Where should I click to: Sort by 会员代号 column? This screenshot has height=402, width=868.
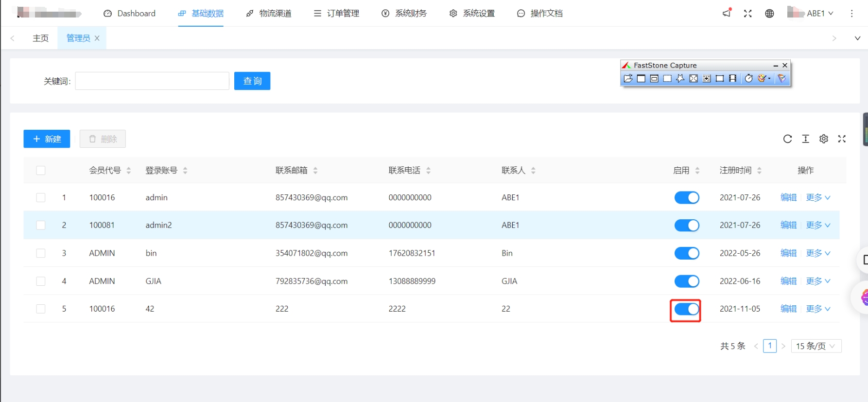point(129,171)
